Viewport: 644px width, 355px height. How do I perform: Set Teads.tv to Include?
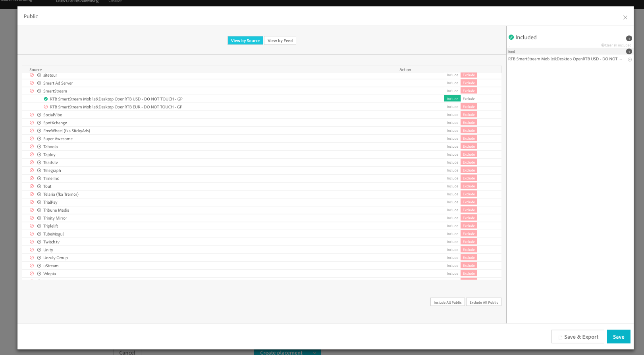pyautogui.click(x=452, y=162)
